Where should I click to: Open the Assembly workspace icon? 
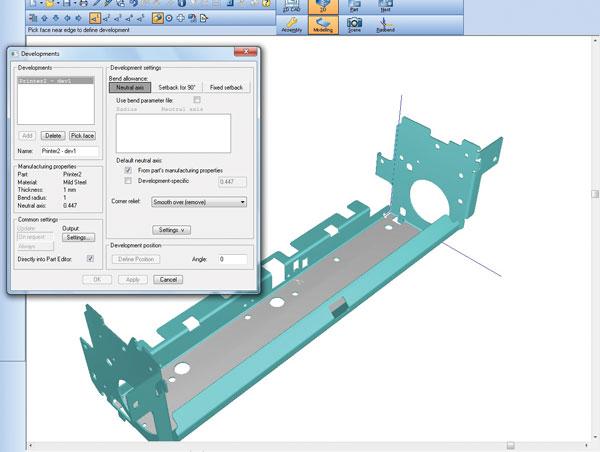291,22
